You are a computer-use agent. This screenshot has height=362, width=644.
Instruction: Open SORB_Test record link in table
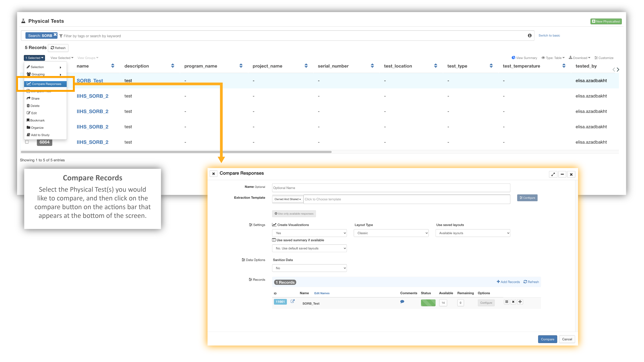(x=90, y=80)
